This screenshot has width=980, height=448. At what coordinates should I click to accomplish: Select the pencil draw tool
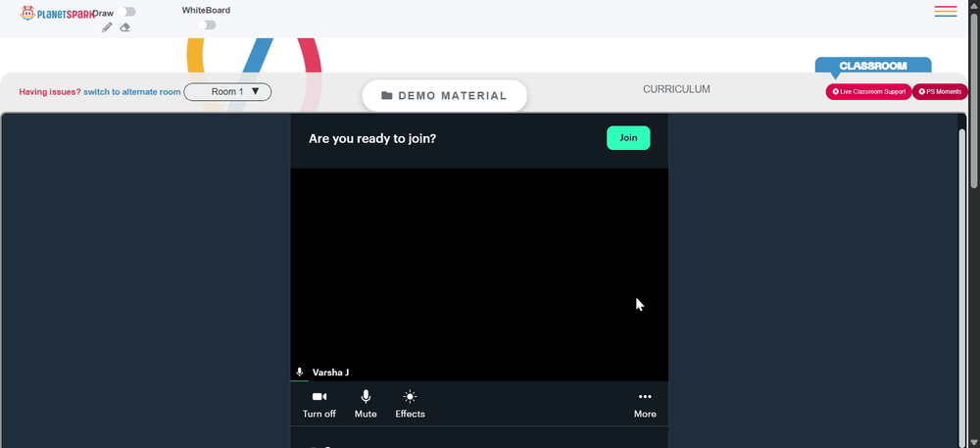tap(107, 27)
